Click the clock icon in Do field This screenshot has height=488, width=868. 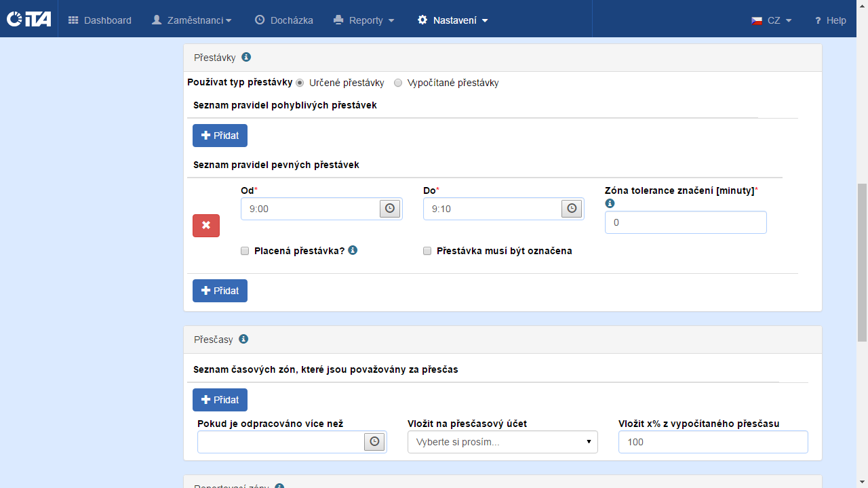point(572,209)
